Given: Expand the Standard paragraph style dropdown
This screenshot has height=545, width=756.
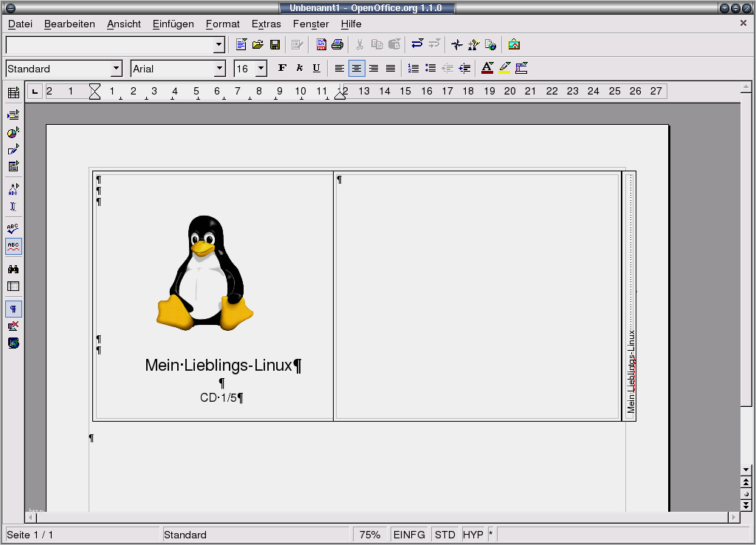Looking at the screenshot, I should [116, 69].
